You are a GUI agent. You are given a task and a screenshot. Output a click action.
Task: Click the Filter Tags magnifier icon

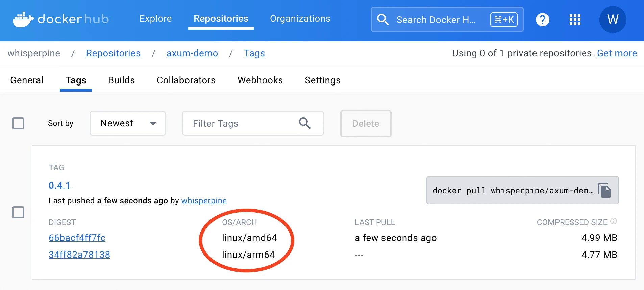[x=304, y=123]
